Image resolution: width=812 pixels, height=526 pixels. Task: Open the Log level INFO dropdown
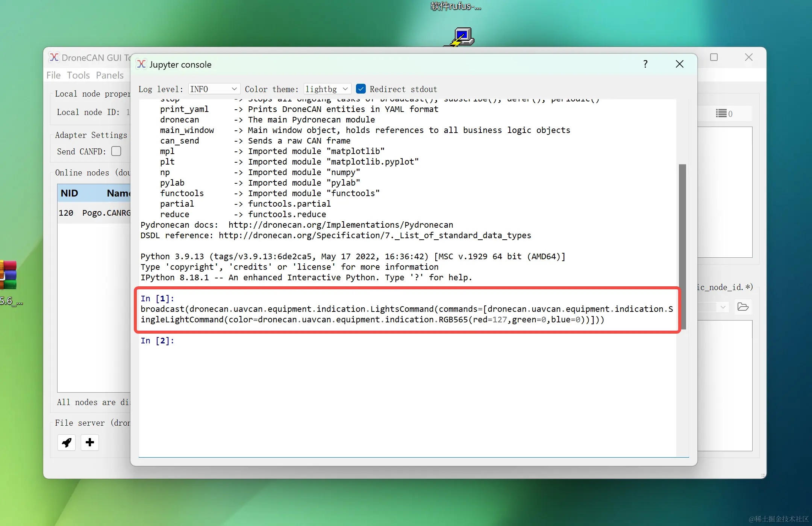point(213,89)
